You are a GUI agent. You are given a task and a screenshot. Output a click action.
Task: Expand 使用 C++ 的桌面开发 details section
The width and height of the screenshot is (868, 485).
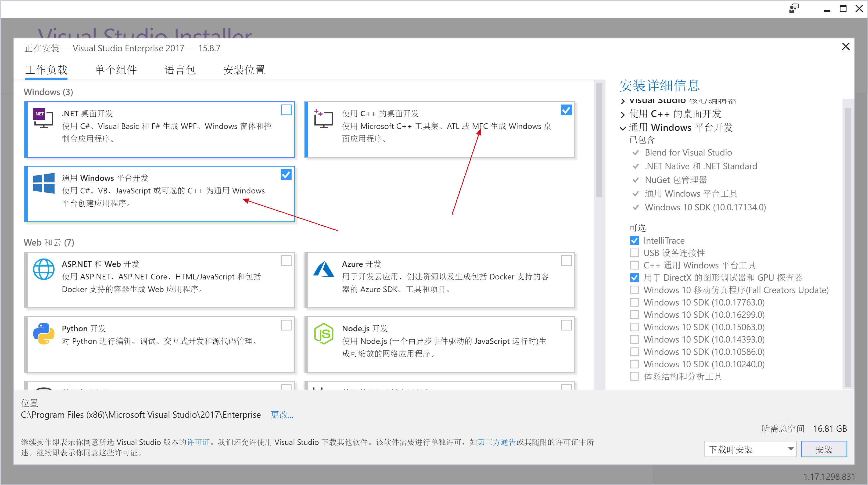click(x=622, y=114)
